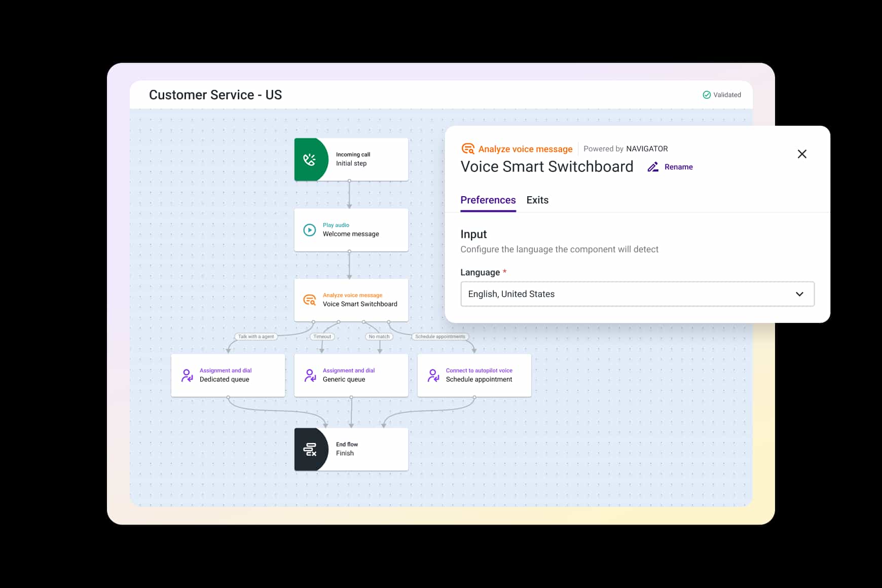Close the Voice Smart Switchboard panel
This screenshot has height=588, width=882.
(801, 154)
